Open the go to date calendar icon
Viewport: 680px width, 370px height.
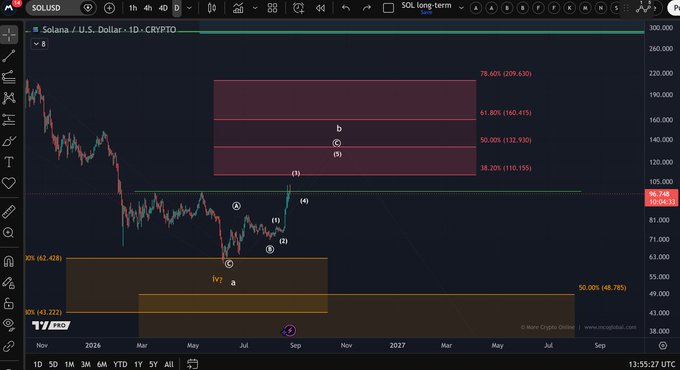pyautogui.click(x=193, y=363)
